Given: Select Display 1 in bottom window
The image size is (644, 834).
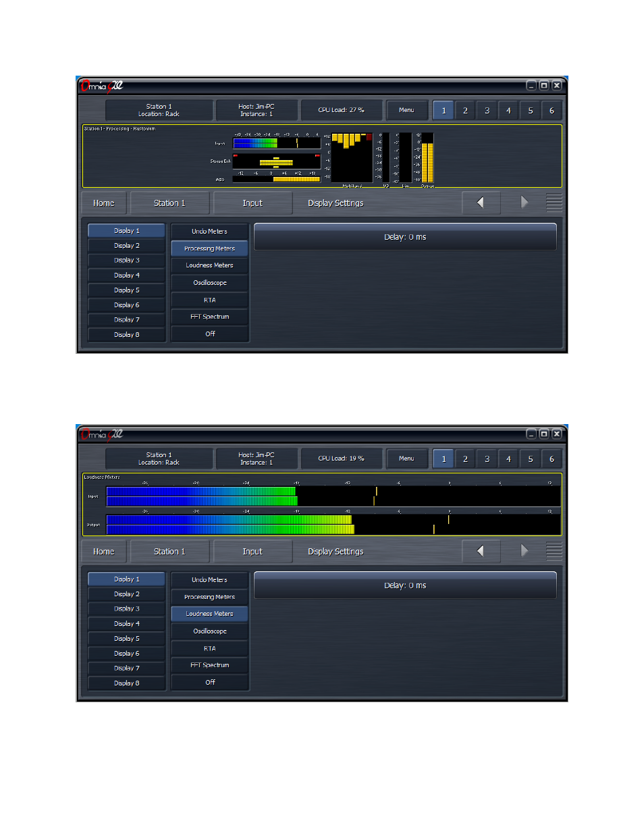Looking at the screenshot, I should (x=127, y=579).
